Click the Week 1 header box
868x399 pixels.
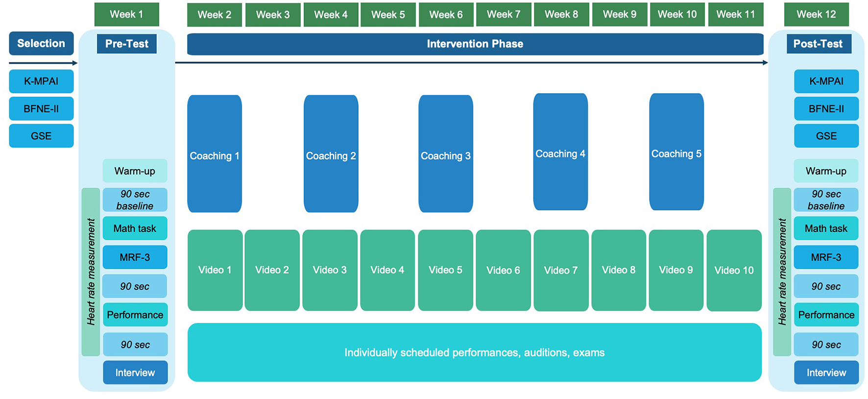click(x=126, y=14)
